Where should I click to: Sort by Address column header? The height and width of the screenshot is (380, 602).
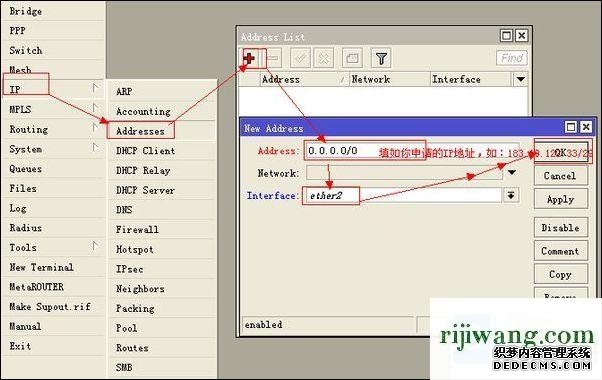(303, 79)
